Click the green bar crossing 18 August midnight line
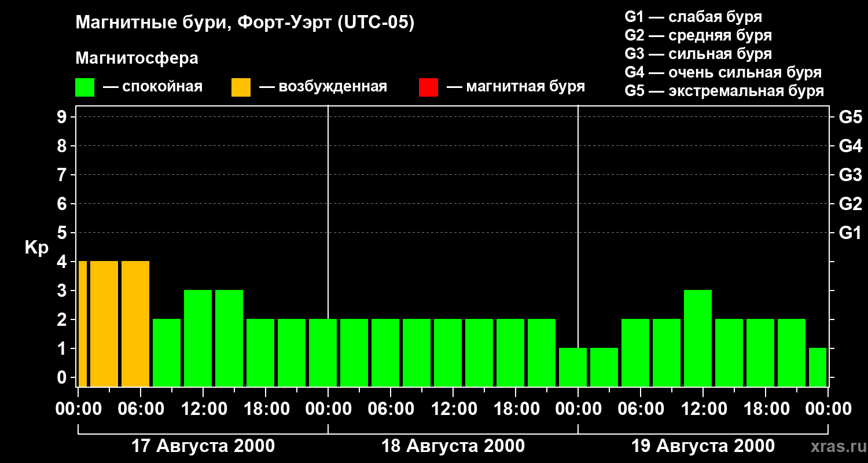Screen dimensions: 868x463 [x=323, y=352]
